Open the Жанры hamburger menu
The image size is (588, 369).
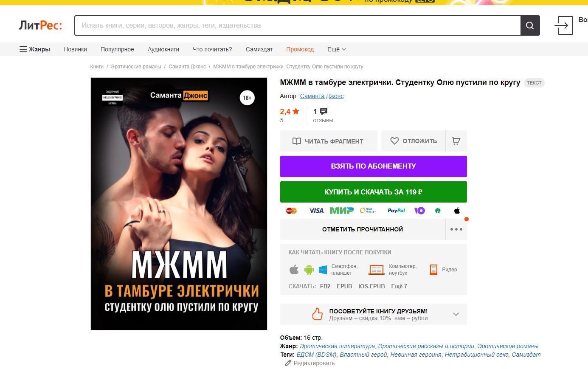(35, 49)
